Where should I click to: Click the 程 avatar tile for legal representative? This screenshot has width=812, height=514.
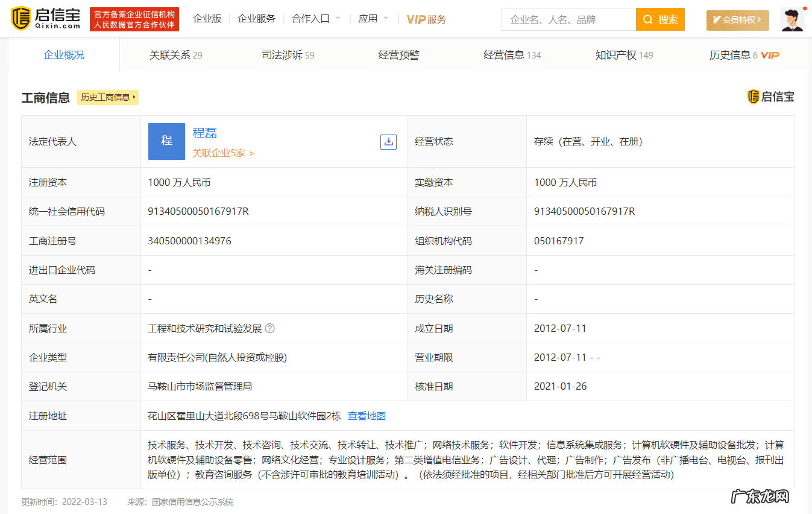(x=166, y=141)
